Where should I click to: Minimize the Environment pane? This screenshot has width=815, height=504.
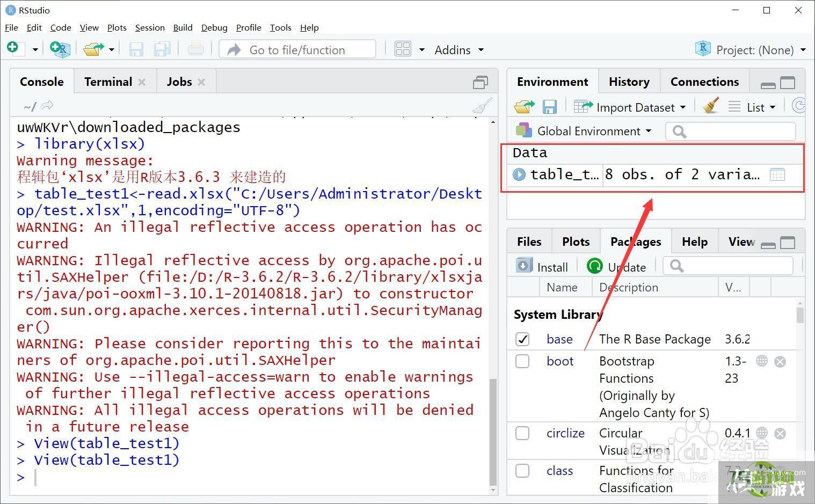(x=768, y=85)
